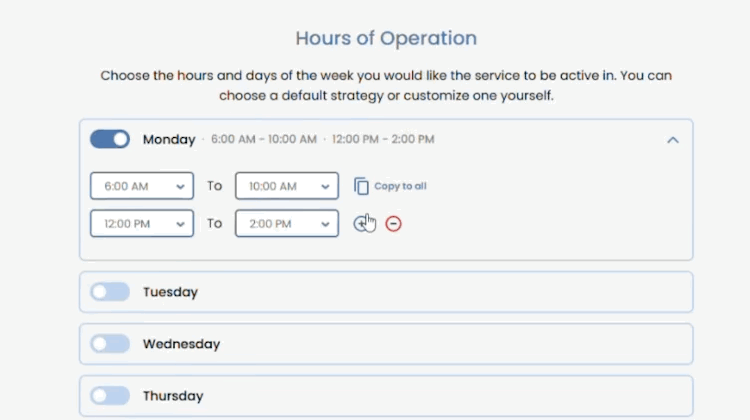The width and height of the screenshot is (750, 420).
Task: Click the Monday hours summary text
Action: coord(322,140)
